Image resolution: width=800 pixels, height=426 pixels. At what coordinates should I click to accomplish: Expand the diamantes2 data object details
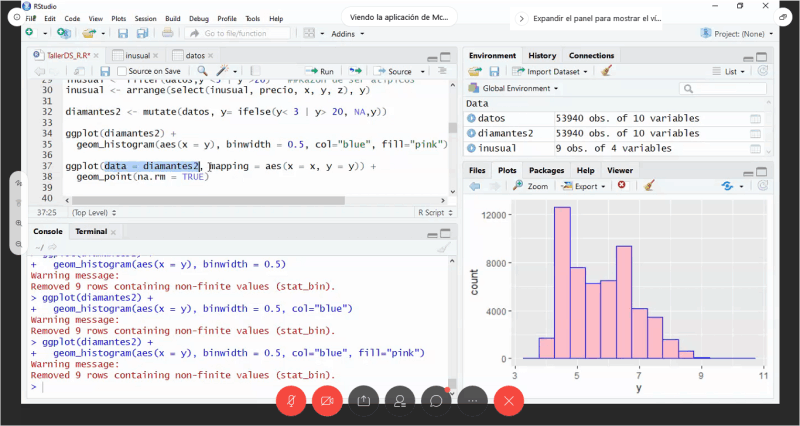click(471, 133)
